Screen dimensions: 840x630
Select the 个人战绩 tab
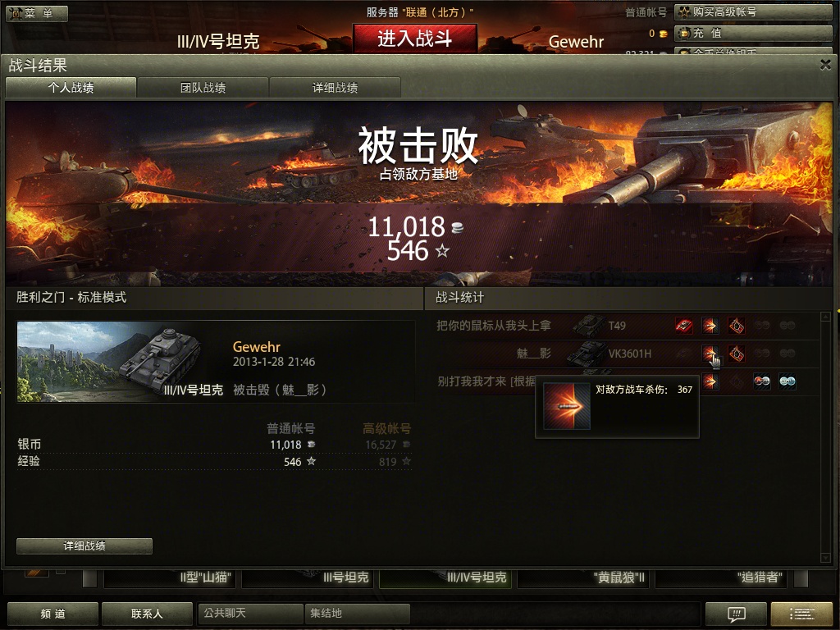pos(71,87)
